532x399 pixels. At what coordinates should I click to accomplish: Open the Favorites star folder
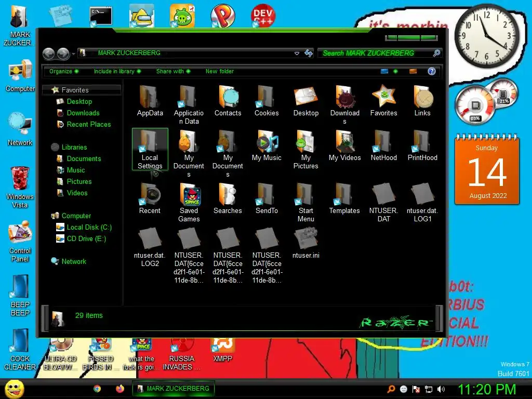pos(384,101)
